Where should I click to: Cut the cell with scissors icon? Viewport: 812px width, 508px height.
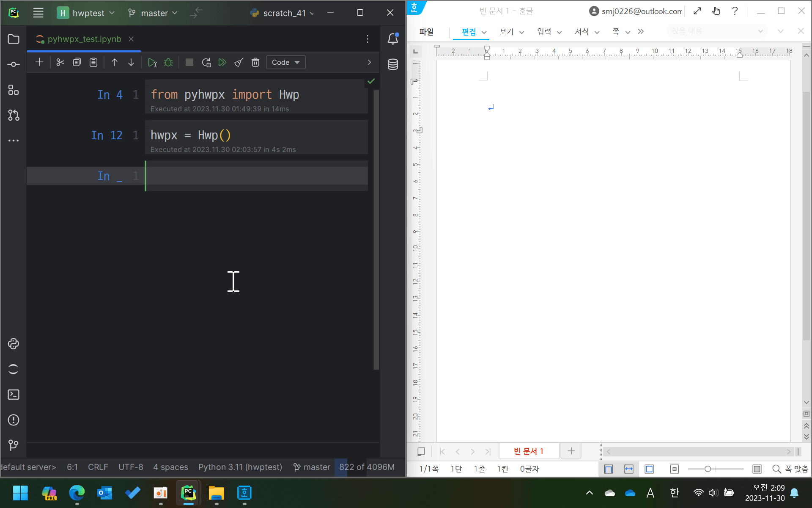tap(60, 63)
